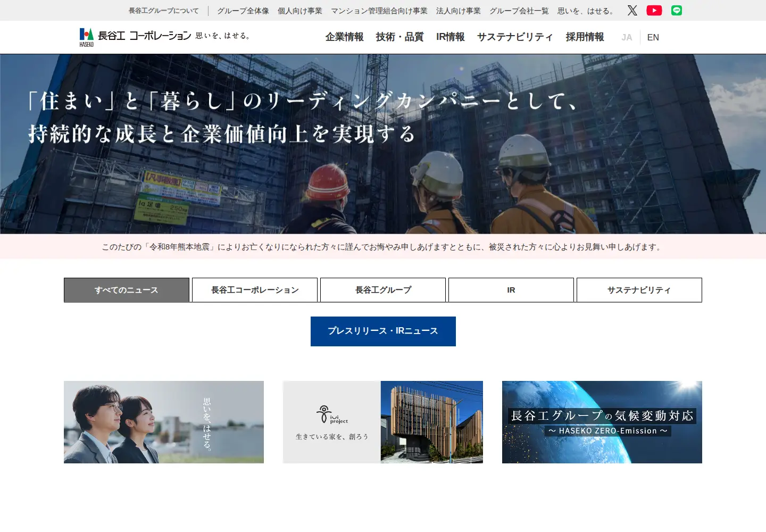Image resolution: width=766 pixels, height=532 pixels.
Task: Open the 長谷工グループの気候変動対応 banner
Action: pos(602,422)
